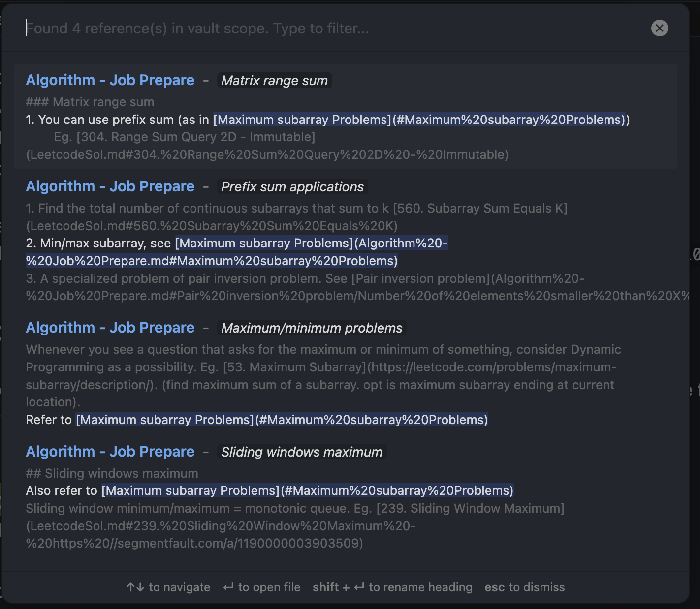Click the 'Whenever you see a question' paragraph
Screen dimensions: 700x609
point(323,376)
